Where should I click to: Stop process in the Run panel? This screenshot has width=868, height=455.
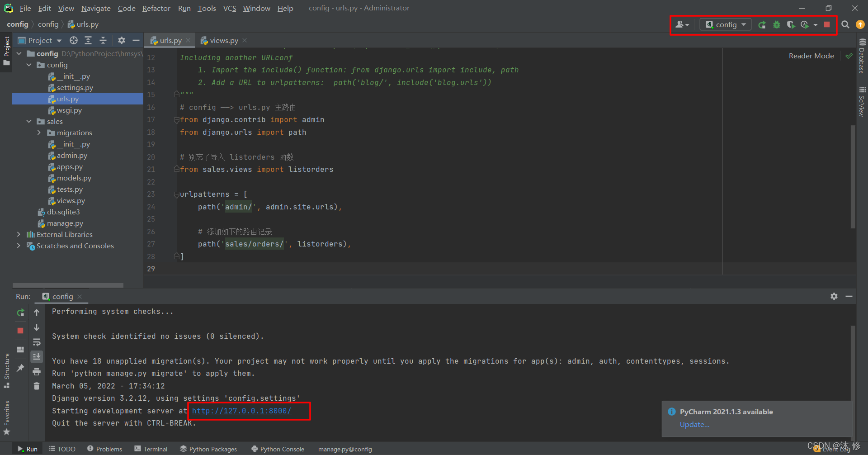tap(20, 331)
